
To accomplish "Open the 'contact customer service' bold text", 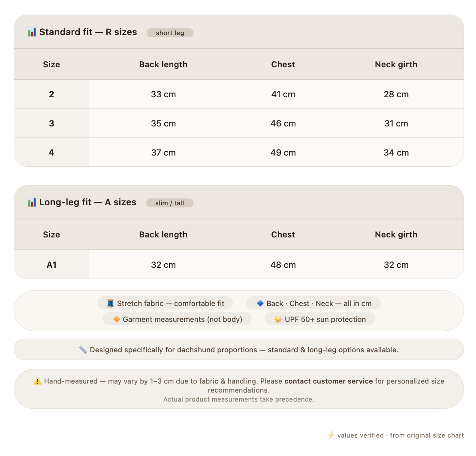I will (x=328, y=381).
